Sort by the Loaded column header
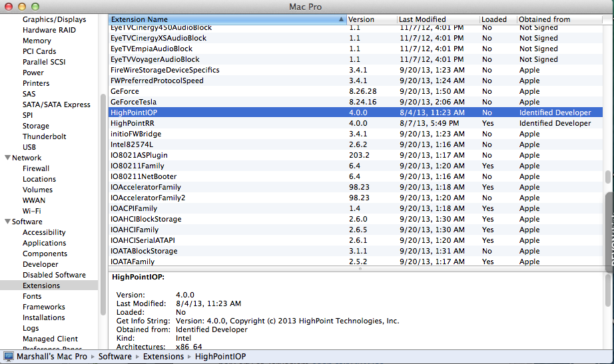This screenshot has height=364, width=614. tap(497, 19)
